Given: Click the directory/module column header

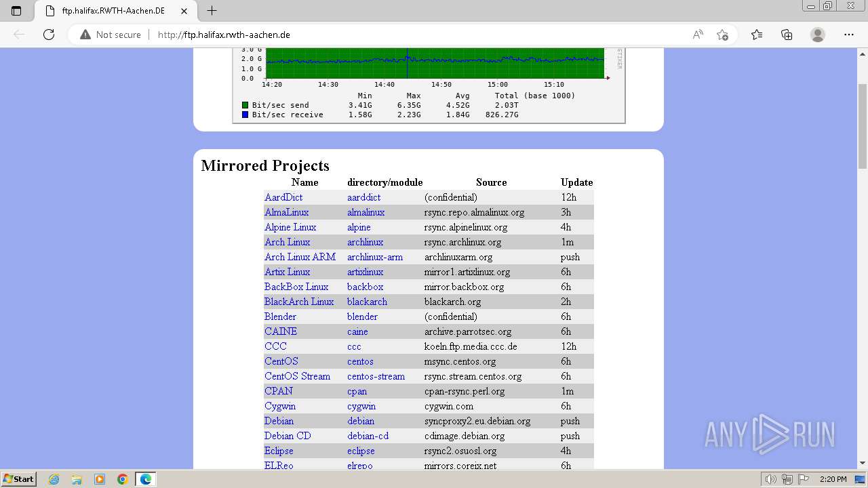Looking at the screenshot, I should point(384,182).
